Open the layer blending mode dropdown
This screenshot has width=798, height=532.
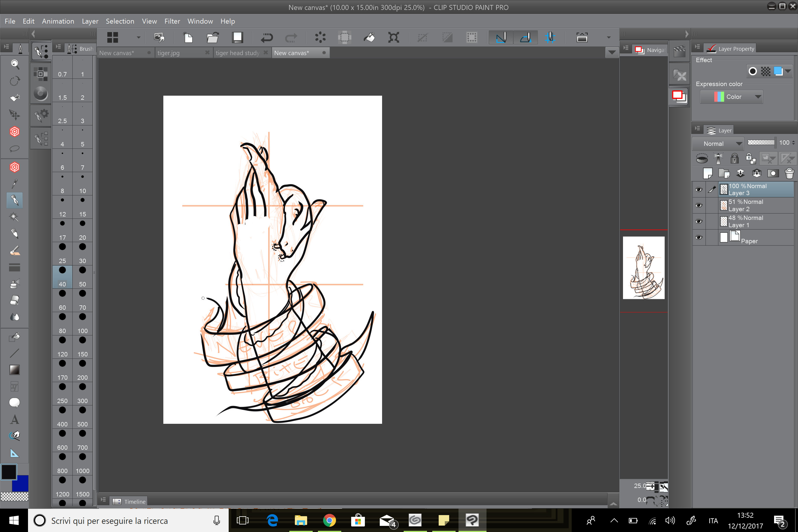[x=718, y=143]
